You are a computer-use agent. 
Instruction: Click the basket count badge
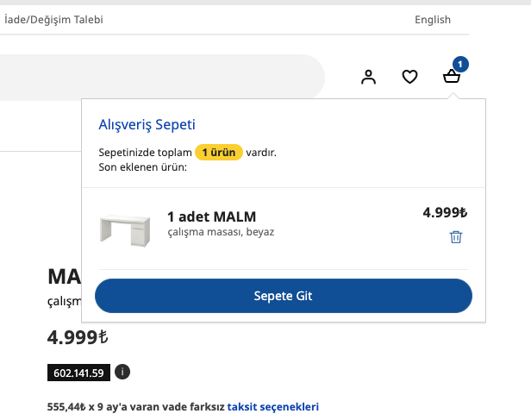click(x=460, y=64)
